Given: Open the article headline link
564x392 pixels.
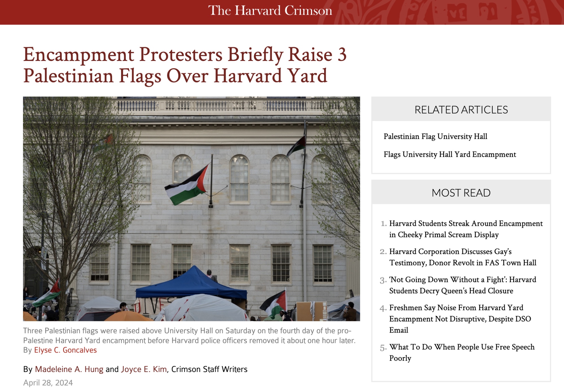Looking at the screenshot, I should [185, 65].
